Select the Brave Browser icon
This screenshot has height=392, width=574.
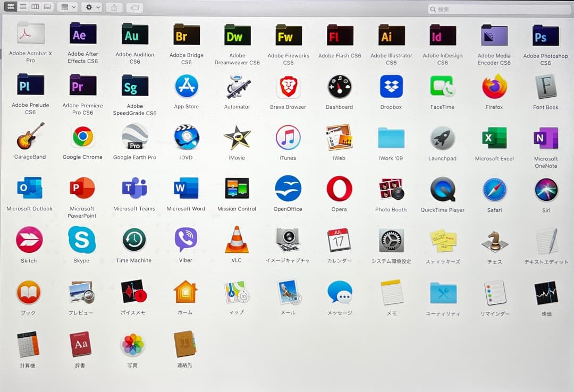pos(289,87)
